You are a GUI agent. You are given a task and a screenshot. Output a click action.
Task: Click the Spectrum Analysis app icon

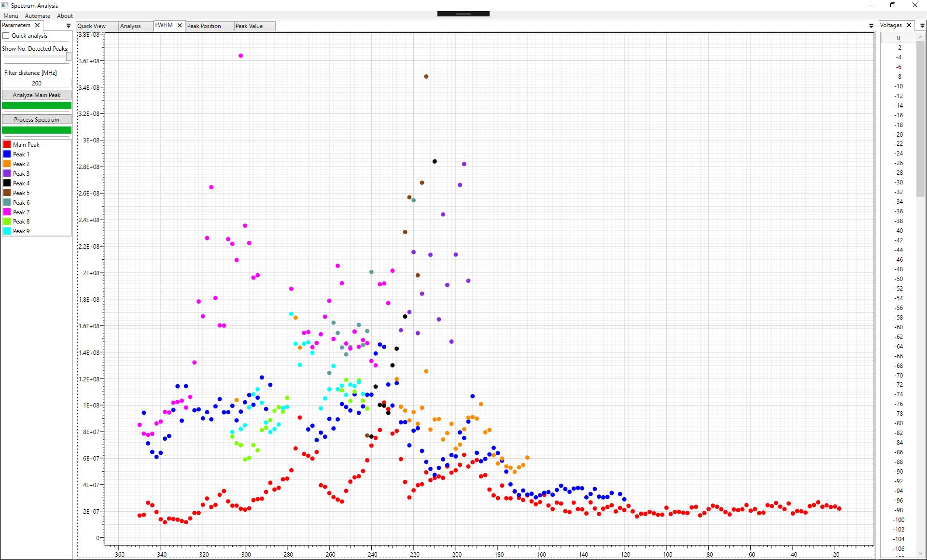(x=5, y=5)
